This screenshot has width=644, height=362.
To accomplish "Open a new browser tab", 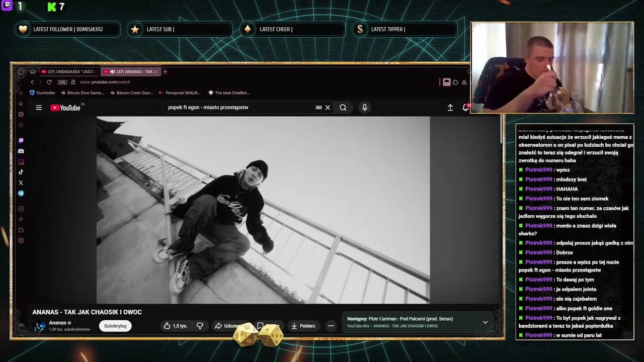I will tap(165, 71).
